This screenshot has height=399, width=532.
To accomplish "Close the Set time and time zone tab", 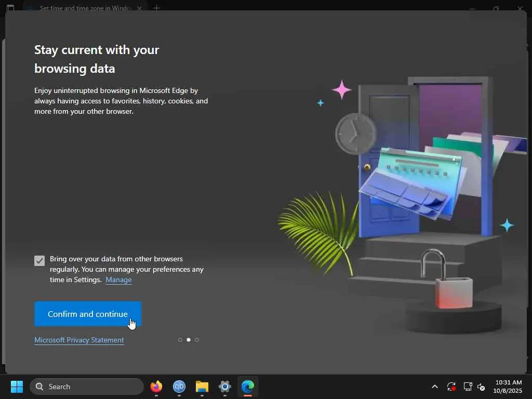I will [139, 8].
